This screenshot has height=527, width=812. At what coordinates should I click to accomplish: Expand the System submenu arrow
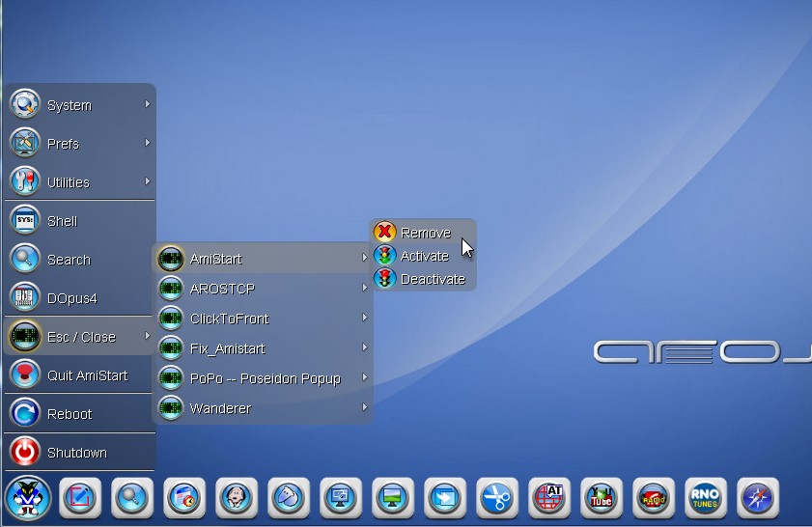click(148, 104)
